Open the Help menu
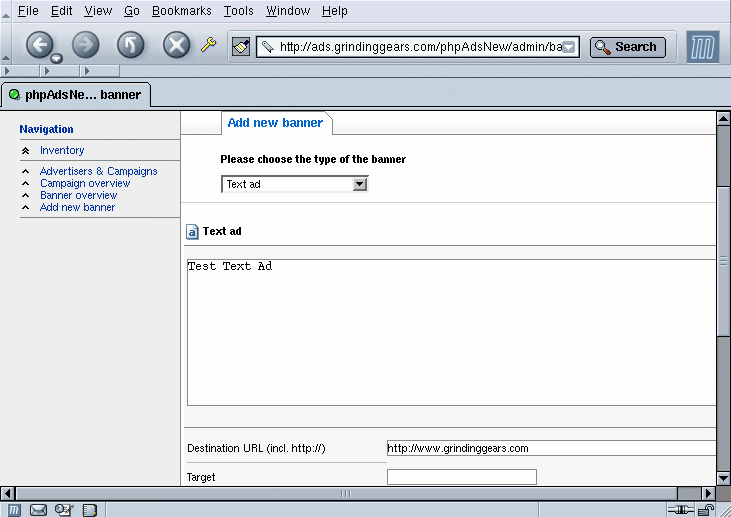Screen dimensions: 731x517 [334, 11]
